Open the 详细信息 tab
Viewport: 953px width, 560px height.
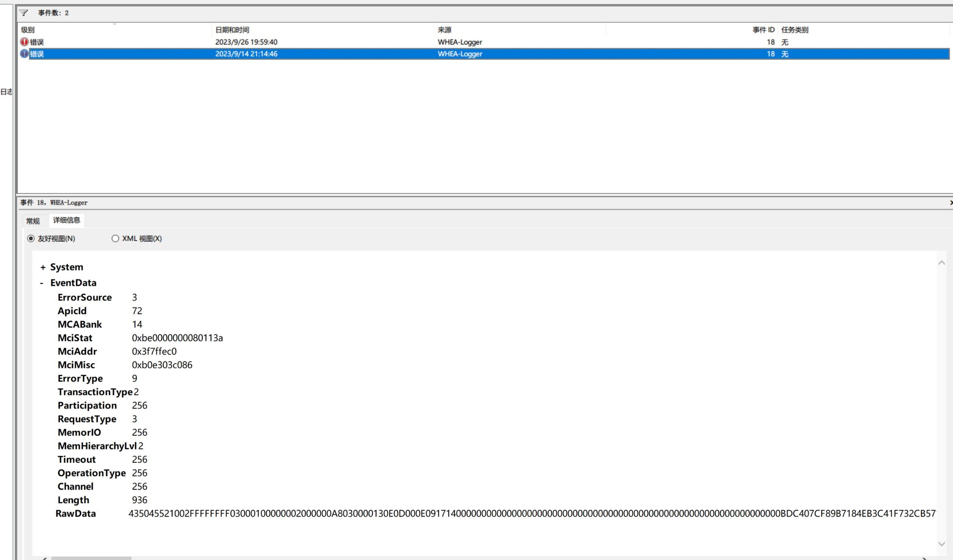(x=67, y=220)
